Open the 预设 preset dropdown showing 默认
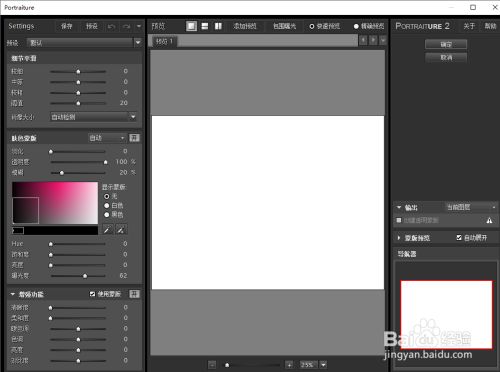The height and width of the screenshot is (372, 500). coord(85,43)
